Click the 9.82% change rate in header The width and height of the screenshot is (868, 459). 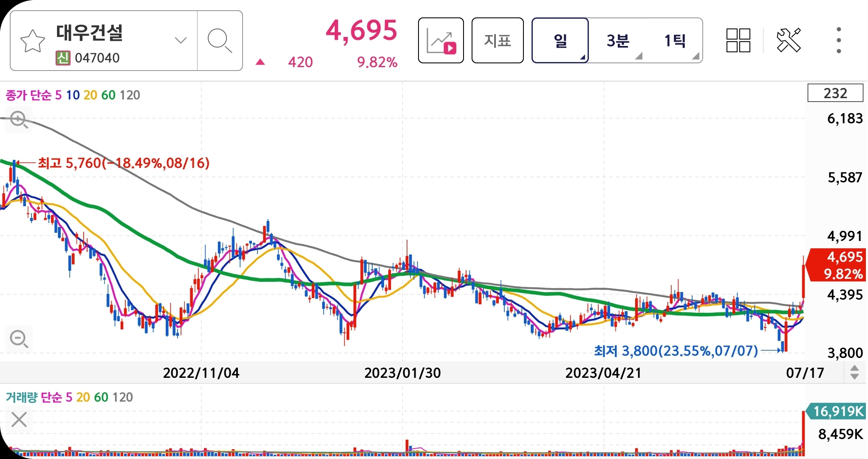(377, 62)
